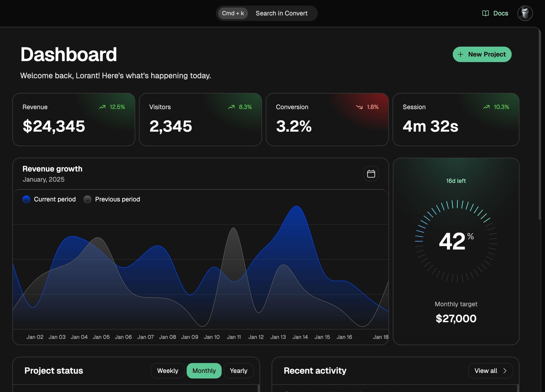Image resolution: width=545 pixels, height=392 pixels.
Task: Click the Revenue upward trend arrow icon
Action: pyautogui.click(x=102, y=107)
